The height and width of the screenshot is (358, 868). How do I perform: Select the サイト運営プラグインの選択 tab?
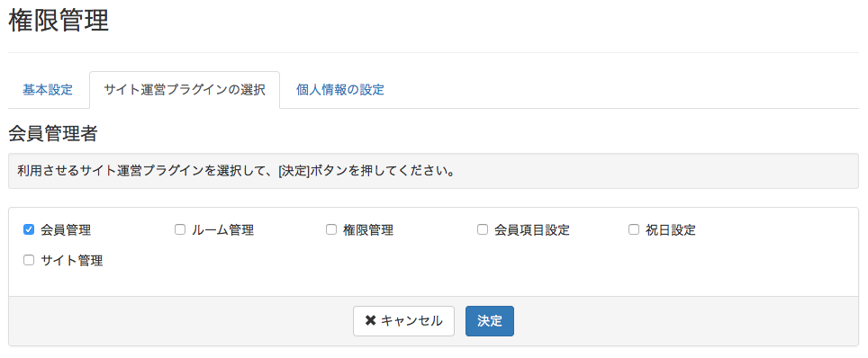(x=185, y=90)
